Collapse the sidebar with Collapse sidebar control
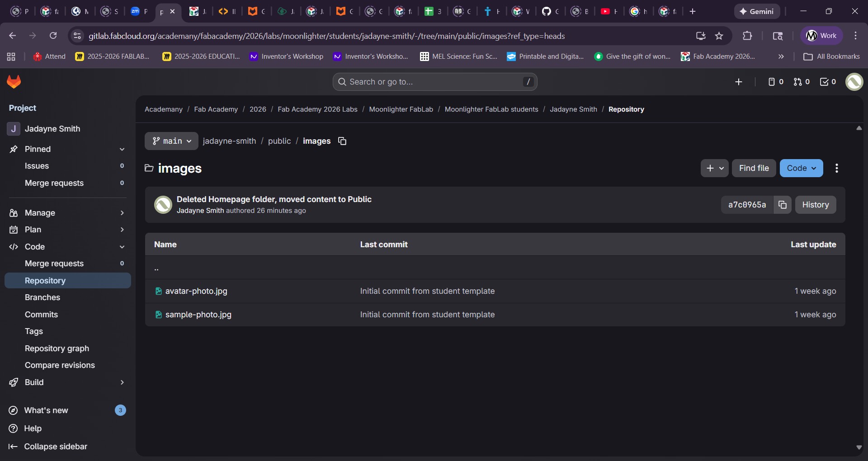 [48, 447]
